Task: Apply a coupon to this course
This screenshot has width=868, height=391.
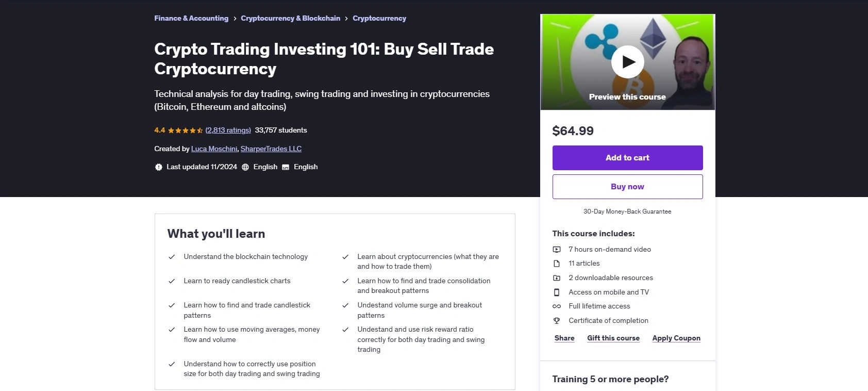Action: point(676,338)
